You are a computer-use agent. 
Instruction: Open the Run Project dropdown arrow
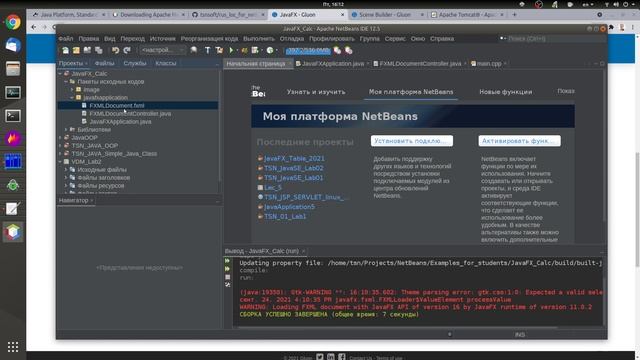[237, 51]
